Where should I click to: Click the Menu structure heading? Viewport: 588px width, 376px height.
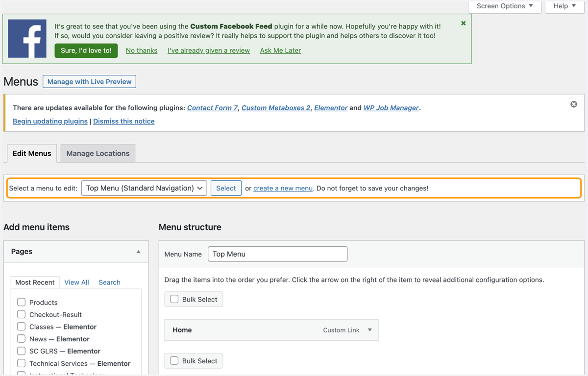190,227
